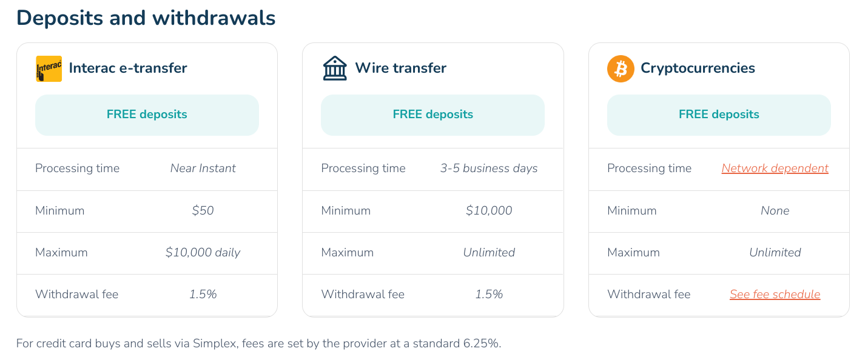Select the Cryptocurrencies heading

(x=698, y=68)
